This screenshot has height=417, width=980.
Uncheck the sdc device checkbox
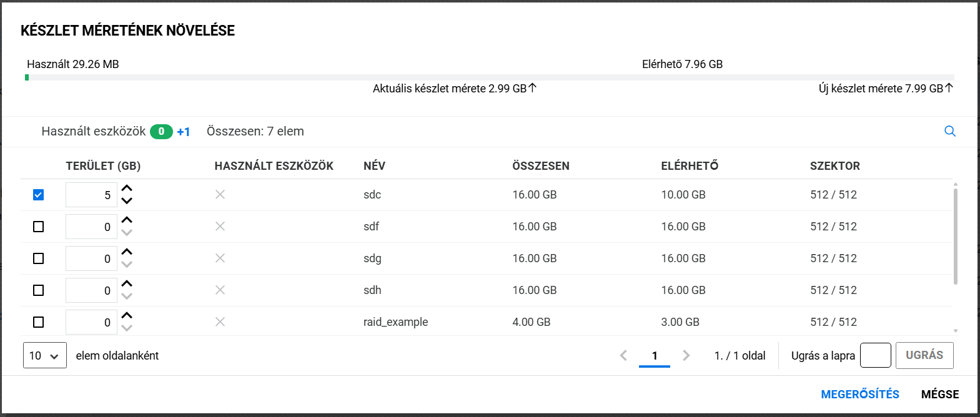39,195
